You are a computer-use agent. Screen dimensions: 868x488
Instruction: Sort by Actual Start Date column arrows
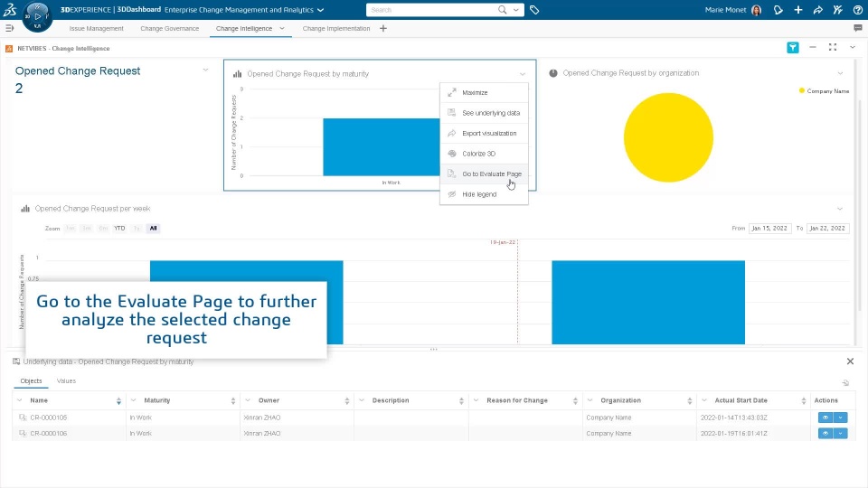coord(803,400)
